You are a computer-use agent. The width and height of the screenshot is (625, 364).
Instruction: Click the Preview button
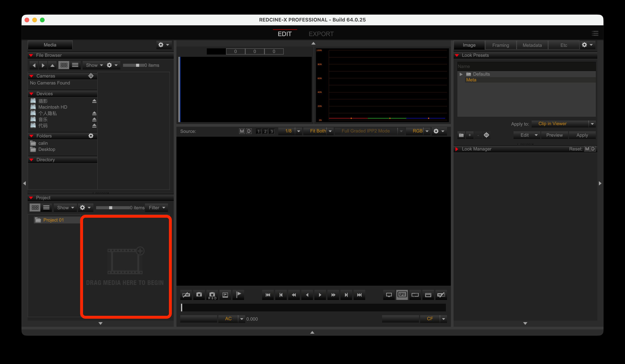point(554,135)
